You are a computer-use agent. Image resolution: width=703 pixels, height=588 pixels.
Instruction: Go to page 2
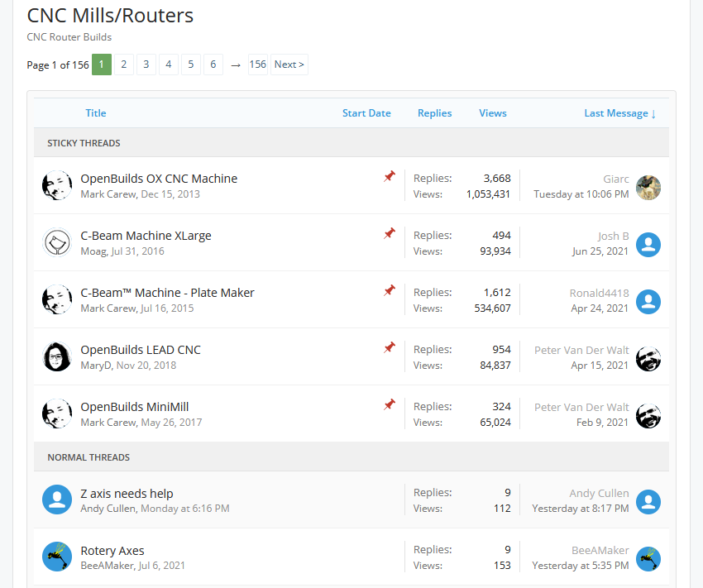click(124, 65)
